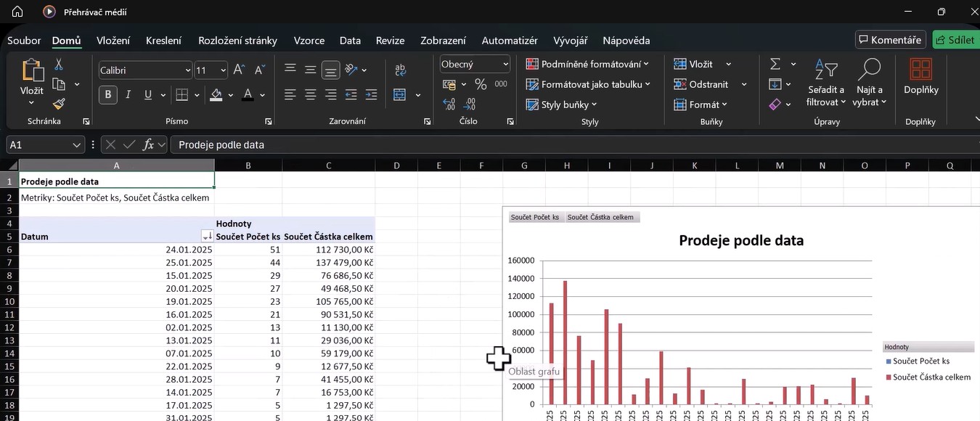The height and width of the screenshot is (421, 980).
Task: Open the Datum column filter dropdown
Action: tap(207, 237)
